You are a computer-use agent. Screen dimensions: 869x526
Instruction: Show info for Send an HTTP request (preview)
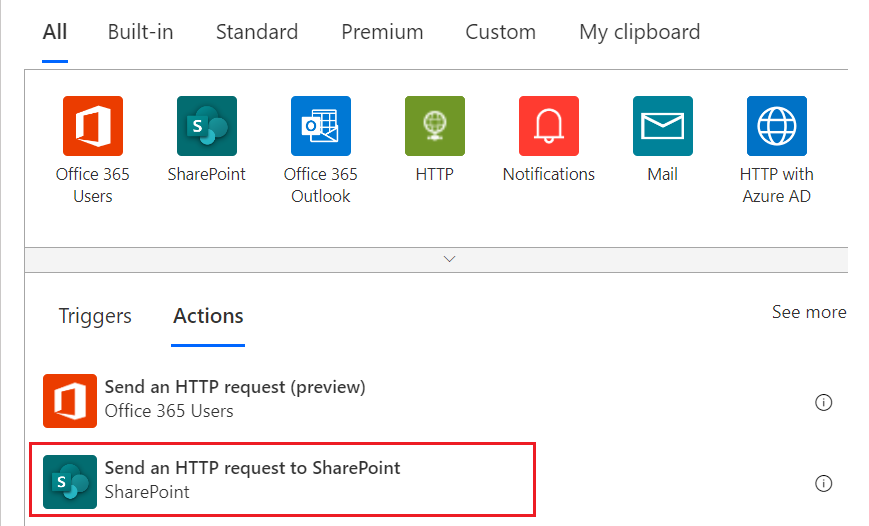pos(824,402)
